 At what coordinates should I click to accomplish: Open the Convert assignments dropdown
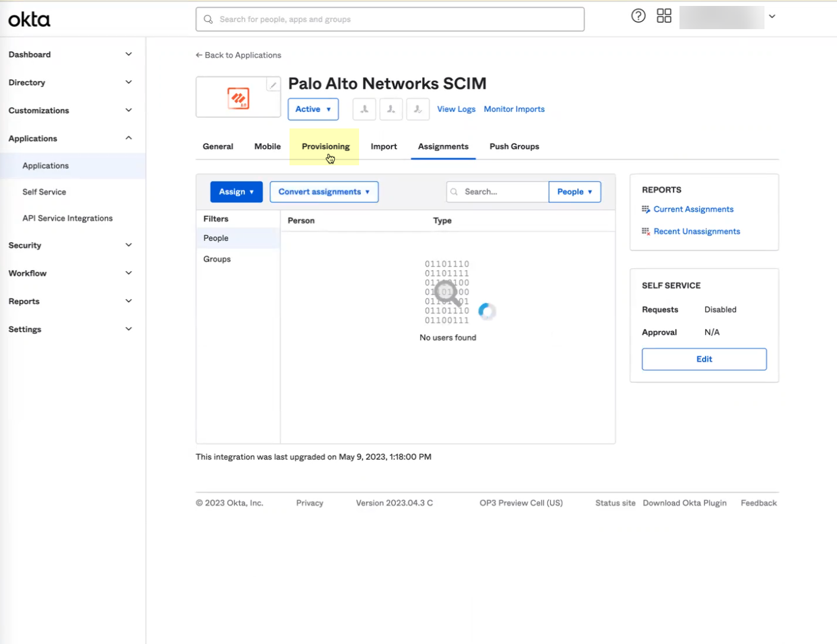(323, 191)
